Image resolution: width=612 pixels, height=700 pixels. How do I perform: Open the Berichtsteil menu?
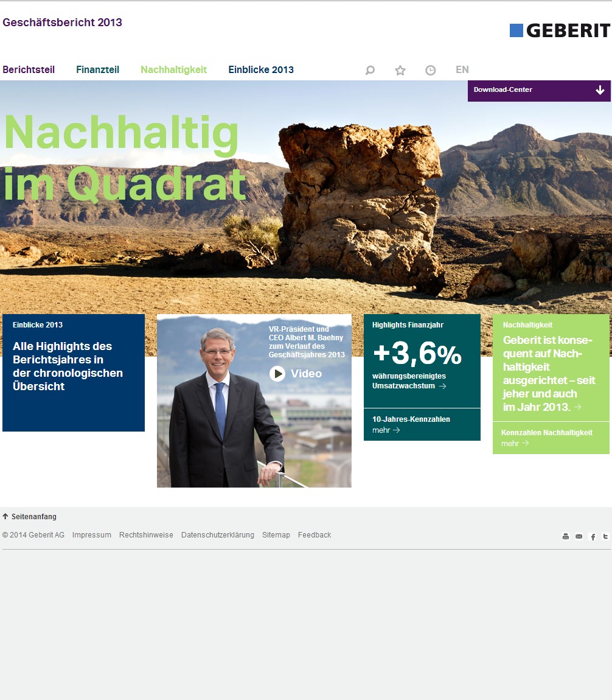click(29, 70)
